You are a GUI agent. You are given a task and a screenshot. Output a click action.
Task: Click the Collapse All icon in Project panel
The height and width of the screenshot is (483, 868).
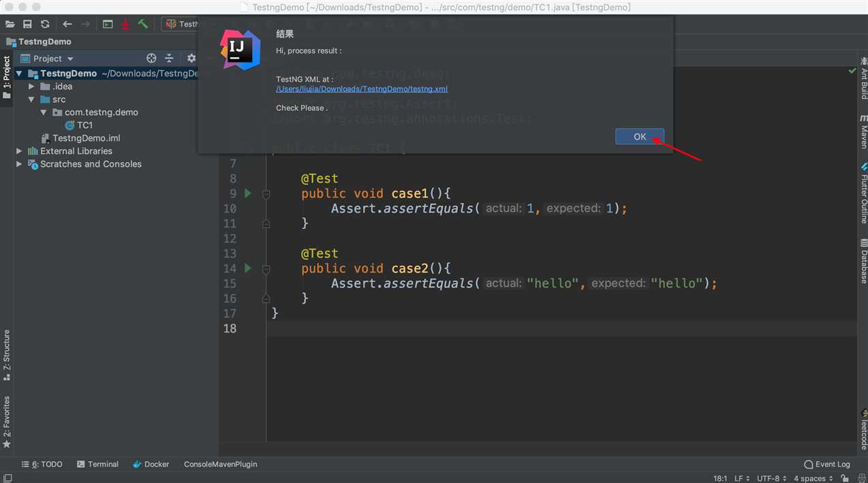pyautogui.click(x=170, y=59)
